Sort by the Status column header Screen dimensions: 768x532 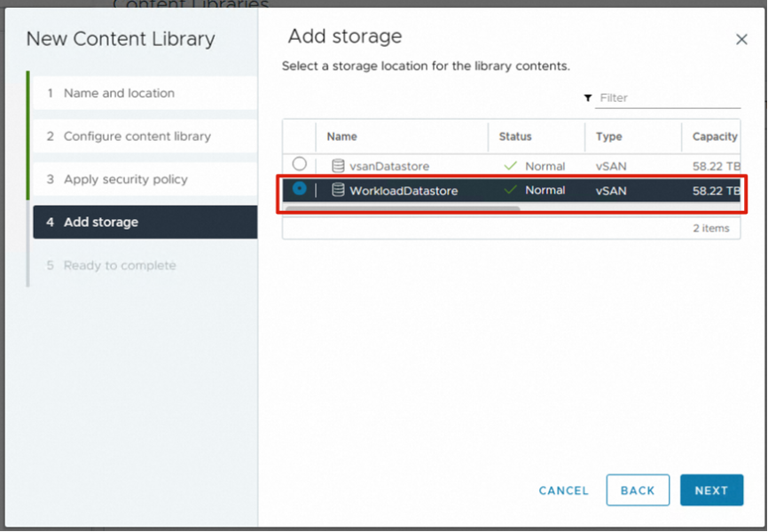click(x=515, y=137)
